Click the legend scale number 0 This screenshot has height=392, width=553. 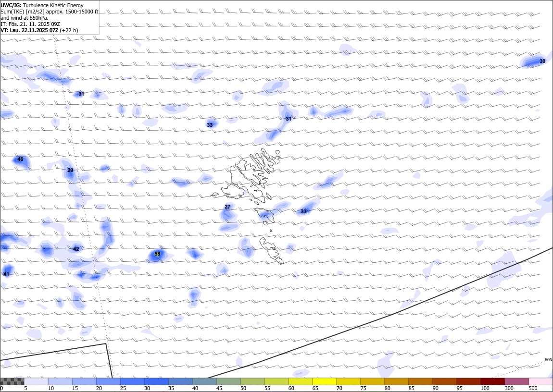[1, 388]
